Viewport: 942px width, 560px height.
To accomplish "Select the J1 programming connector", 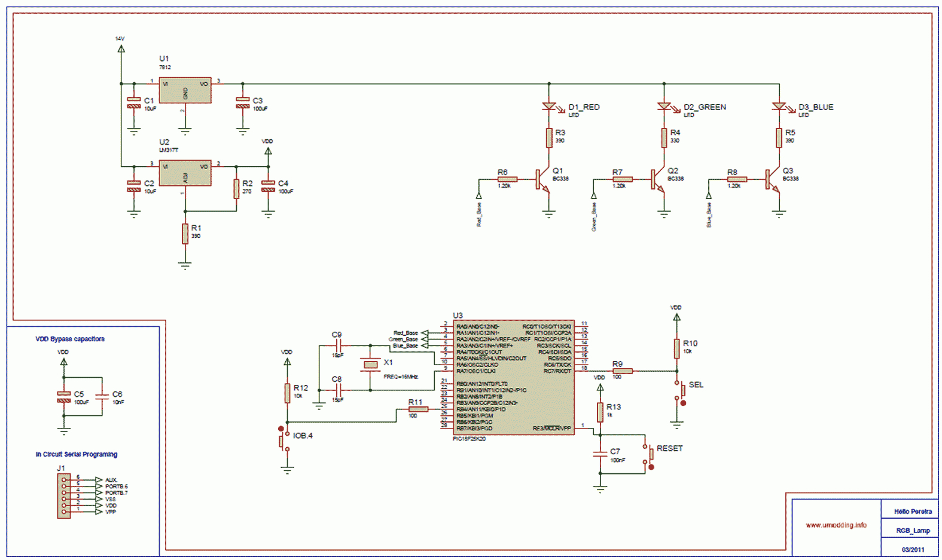I will tap(63, 495).
